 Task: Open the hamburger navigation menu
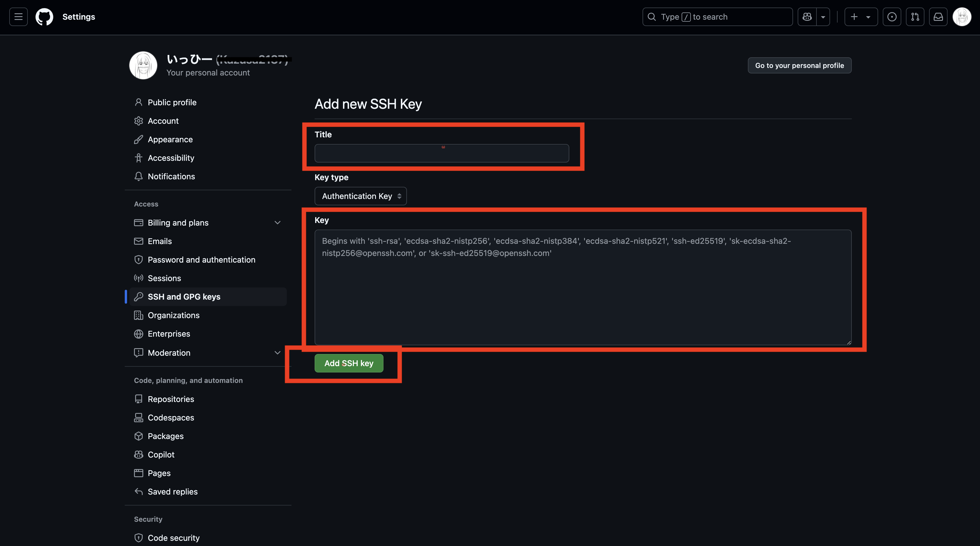(18, 17)
